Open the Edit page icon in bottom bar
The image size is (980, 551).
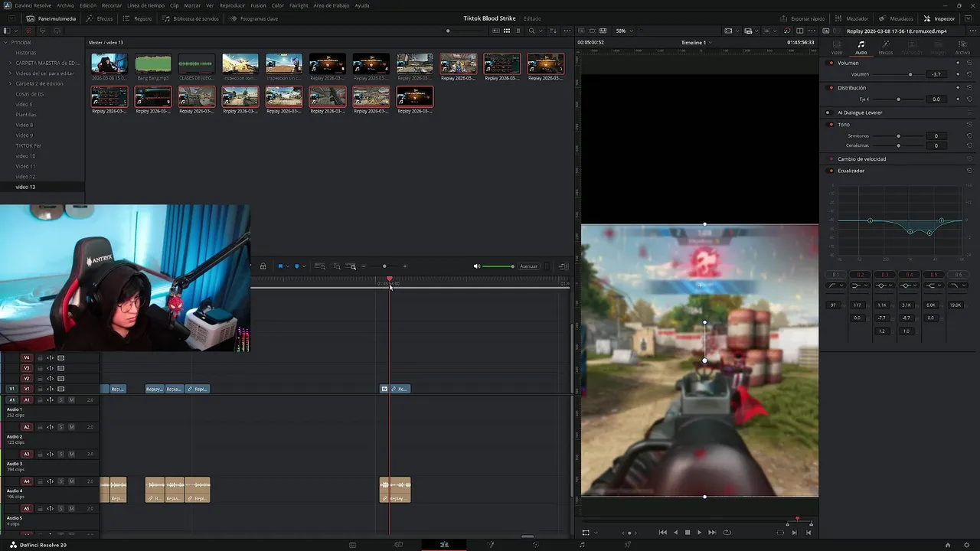pyautogui.click(x=444, y=545)
